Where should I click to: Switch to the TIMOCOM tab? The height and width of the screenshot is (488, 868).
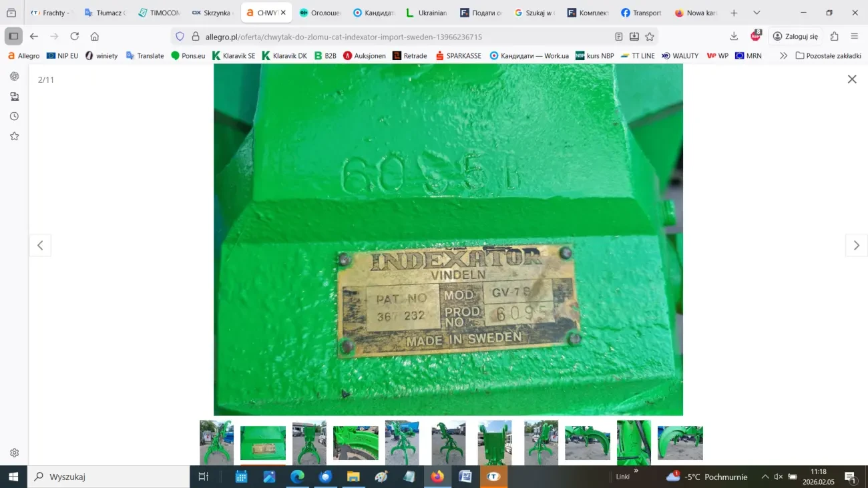[x=159, y=13]
